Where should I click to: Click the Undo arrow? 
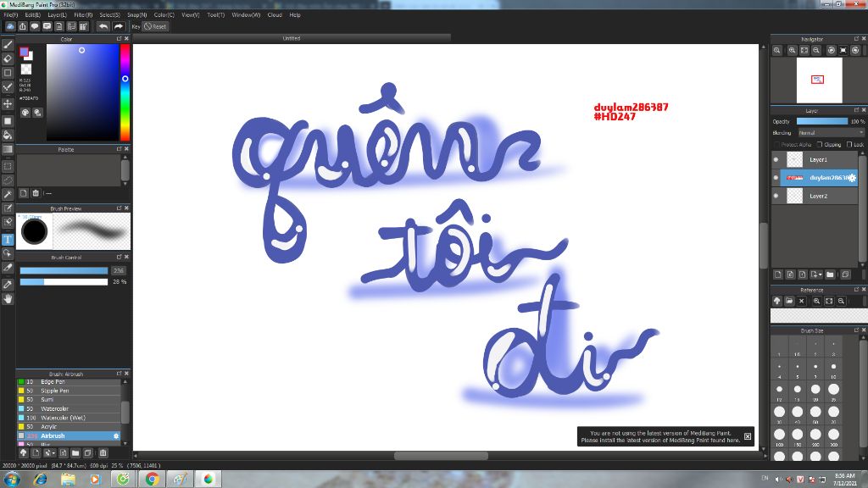pos(103,26)
